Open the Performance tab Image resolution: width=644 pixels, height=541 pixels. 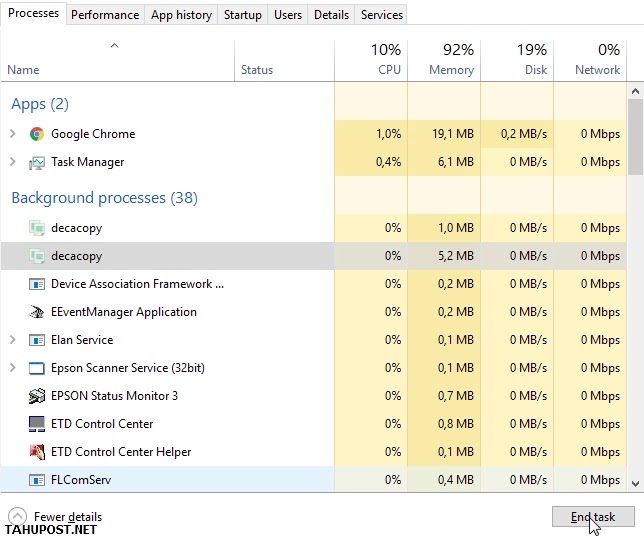tap(105, 15)
